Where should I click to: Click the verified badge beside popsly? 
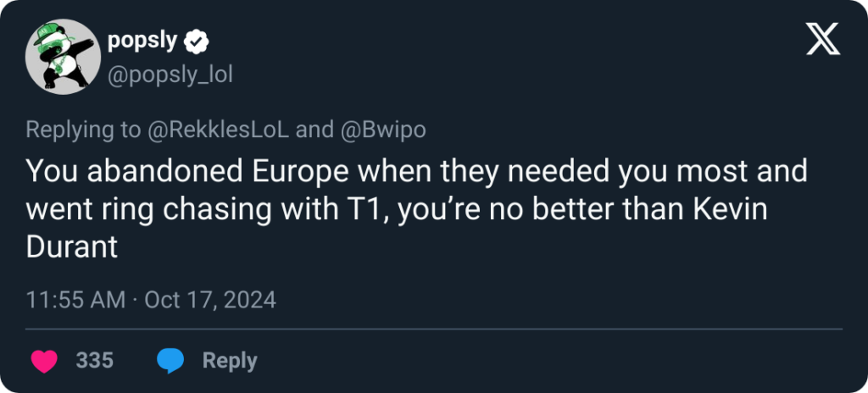[198, 41]
